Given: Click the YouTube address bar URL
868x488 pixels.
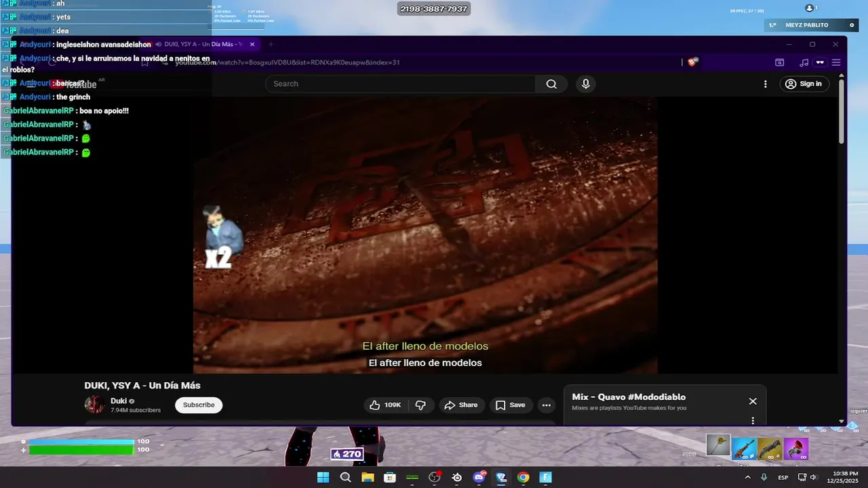Looking at the screenshot, I should point(287,62).
